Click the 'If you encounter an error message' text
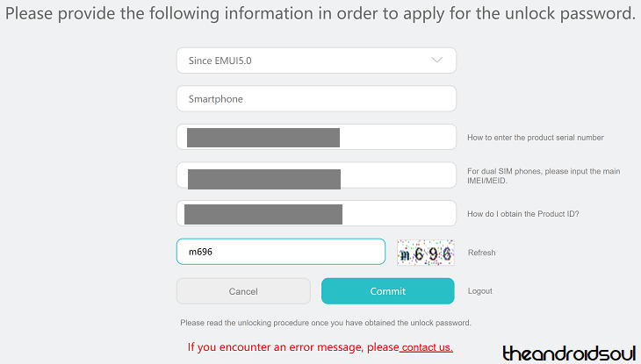The width and height of the screenshot is (641, 364). pyautogui.click(x=293, y=347)
